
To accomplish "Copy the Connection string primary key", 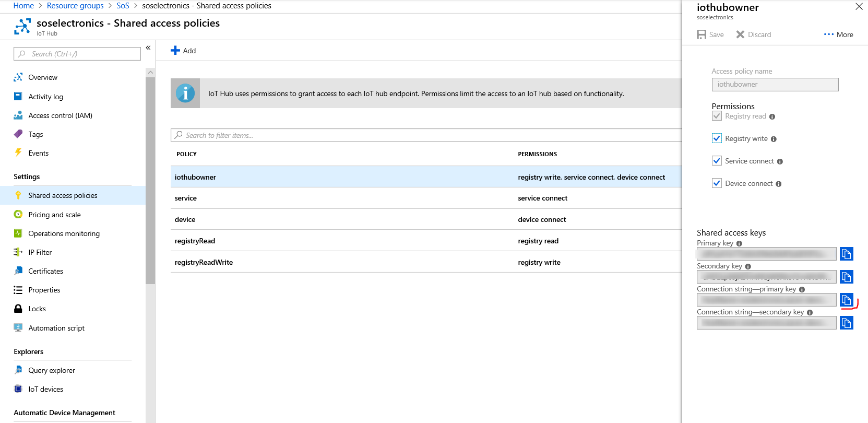I will 846,300.
